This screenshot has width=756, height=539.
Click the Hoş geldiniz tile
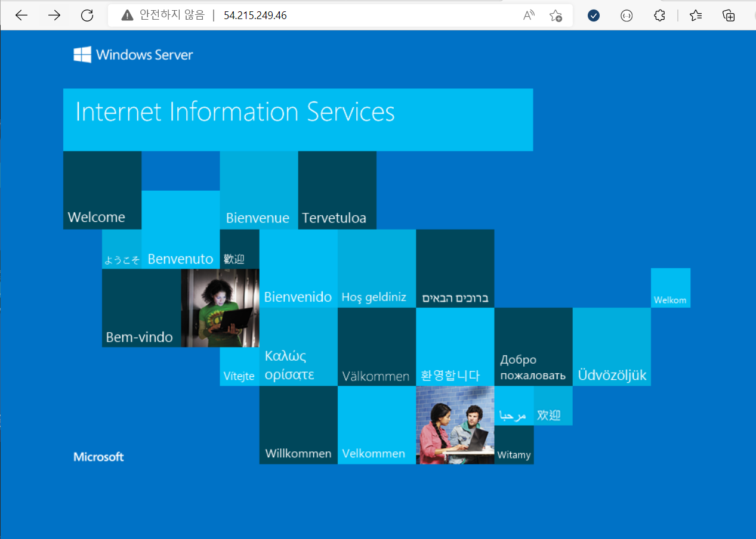pos(377,268)
